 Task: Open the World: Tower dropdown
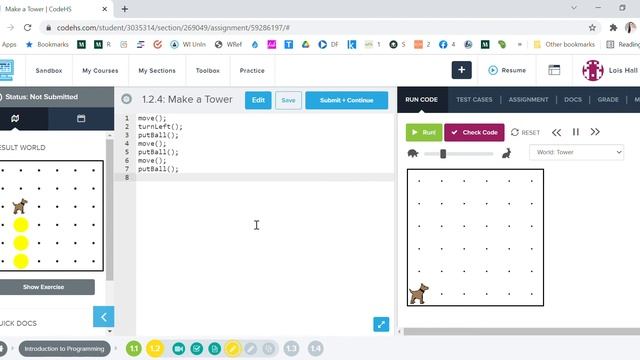click(576, 152)
